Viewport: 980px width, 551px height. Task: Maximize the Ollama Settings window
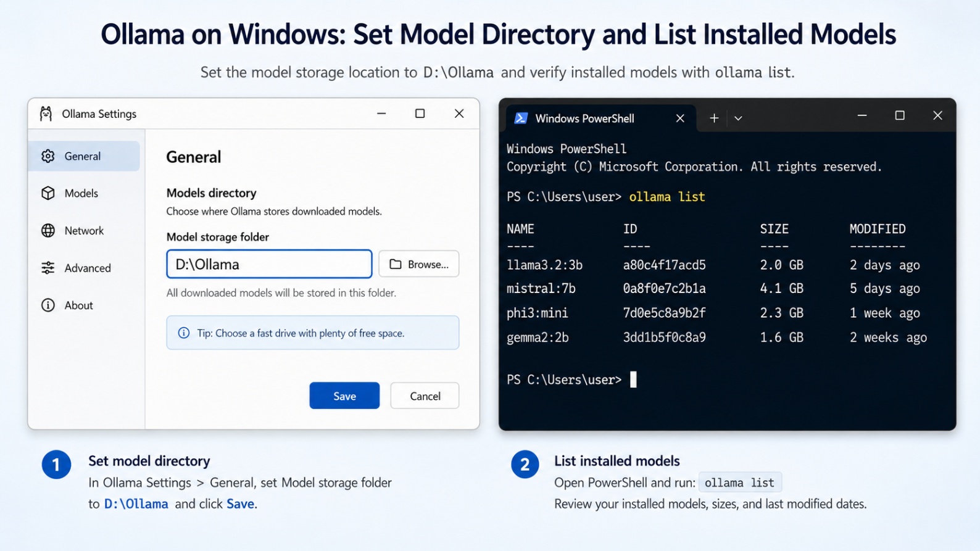tap(420, 114)
